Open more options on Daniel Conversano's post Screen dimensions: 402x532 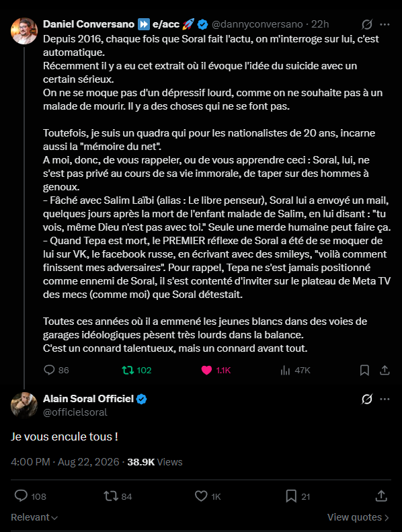pyautogui.click(x=385, y=24)
